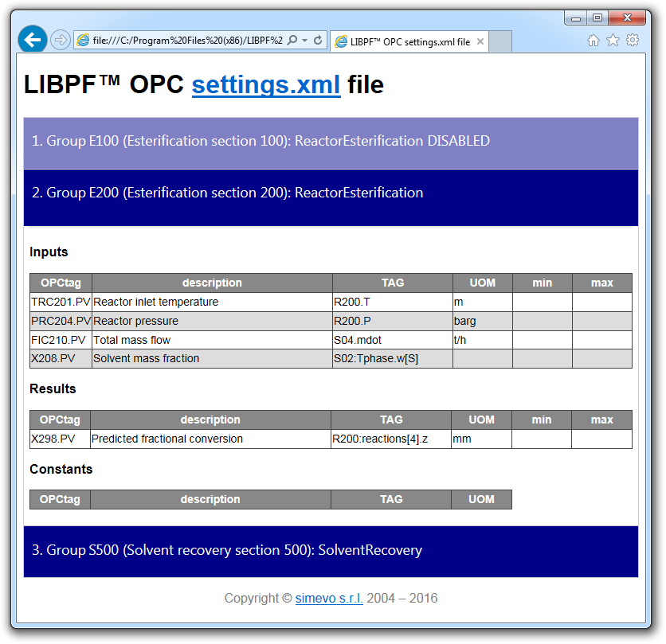
Task: Click the browser Back arrow button
Action: click(x=32, y=39)
